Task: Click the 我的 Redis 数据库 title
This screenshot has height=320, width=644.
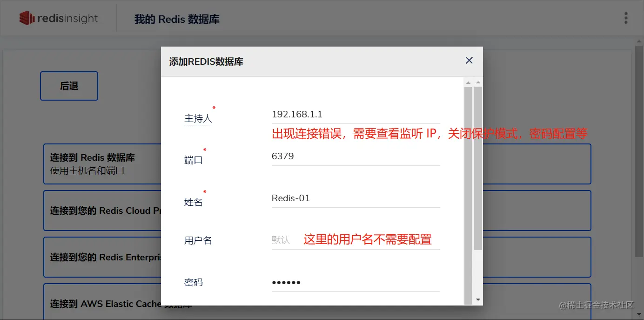Action: tap(177, 19)
